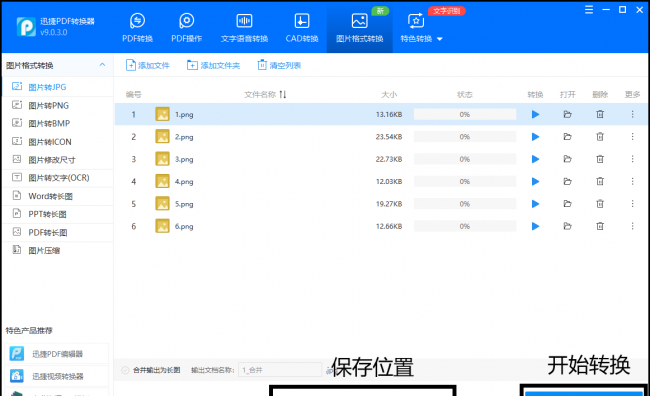The height and width of the screenshot is (396, 650).
Task: Open folder for 3.png
Action: point(568,159)
